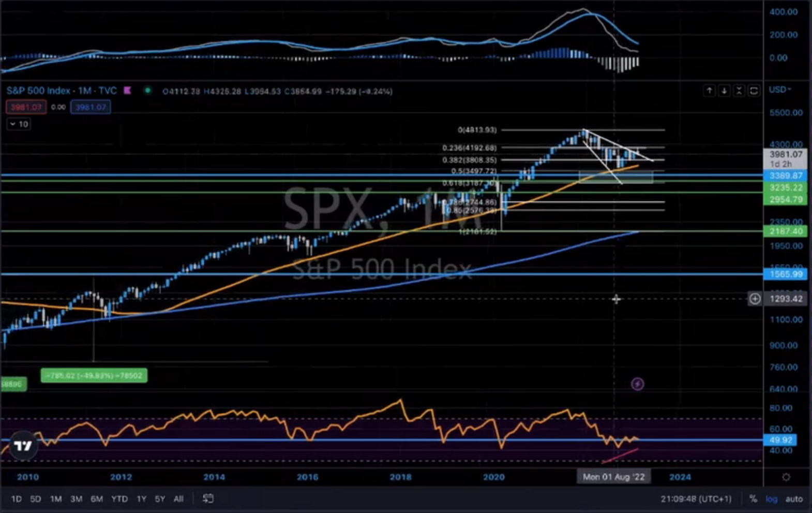812x513 pixels.
Task: Open the USD currency dropdown
Action: [x=780, y=90]
